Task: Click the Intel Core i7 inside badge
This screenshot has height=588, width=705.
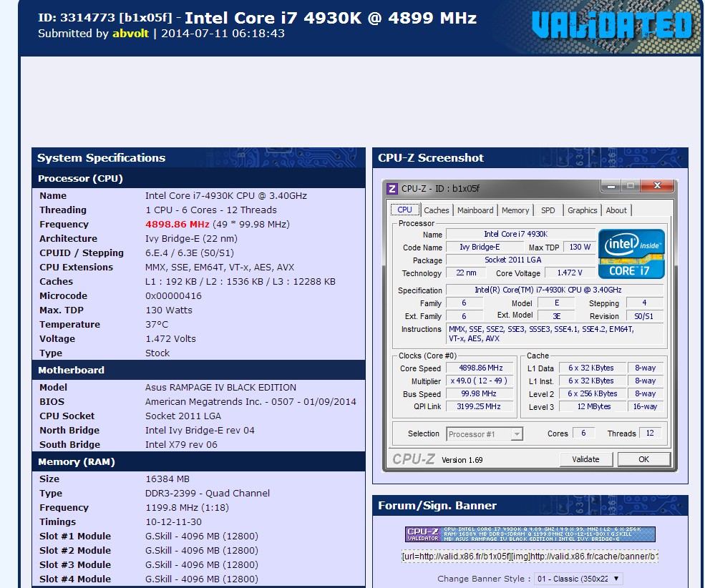Action: (x=631, y=254)
